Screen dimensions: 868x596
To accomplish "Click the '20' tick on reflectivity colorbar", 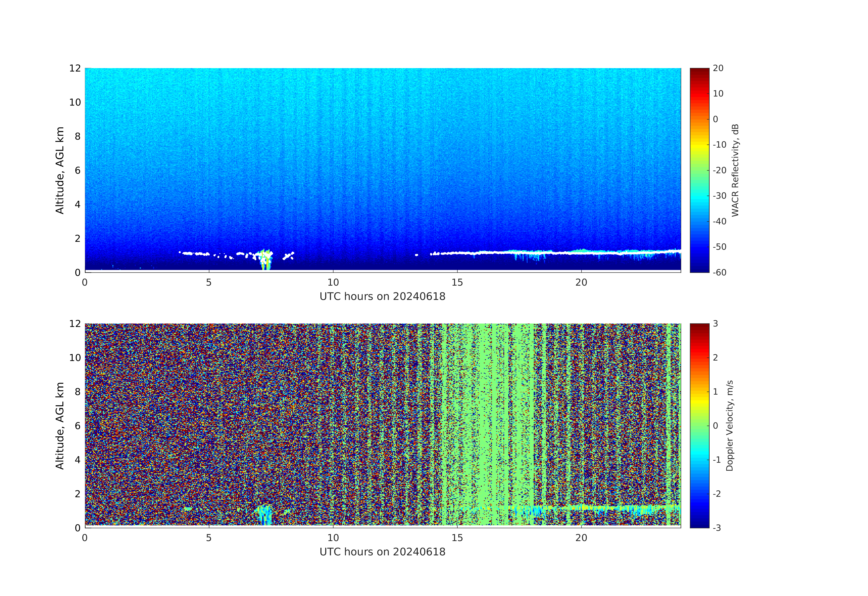I will pyautogui.click(x=718, y=68).
